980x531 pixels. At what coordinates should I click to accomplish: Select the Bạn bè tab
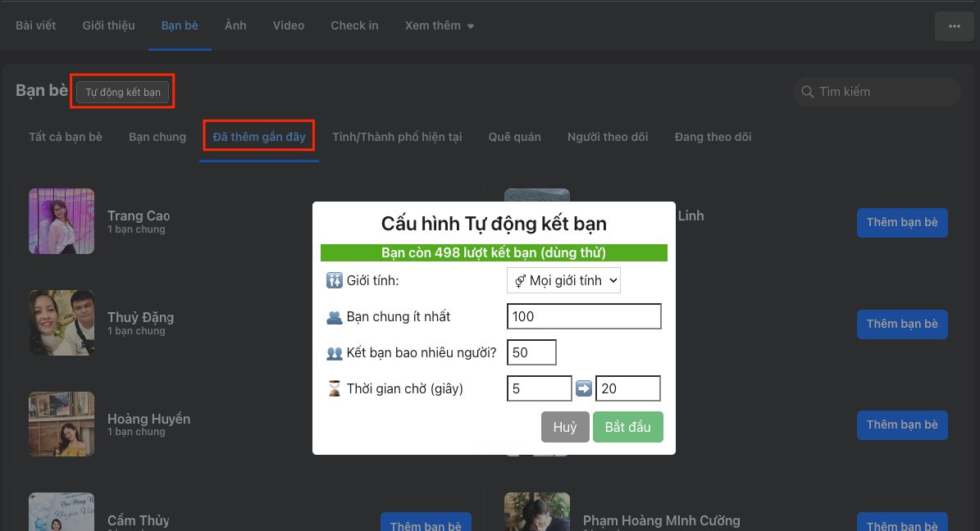pyautogui.click(x=180, y=25)
